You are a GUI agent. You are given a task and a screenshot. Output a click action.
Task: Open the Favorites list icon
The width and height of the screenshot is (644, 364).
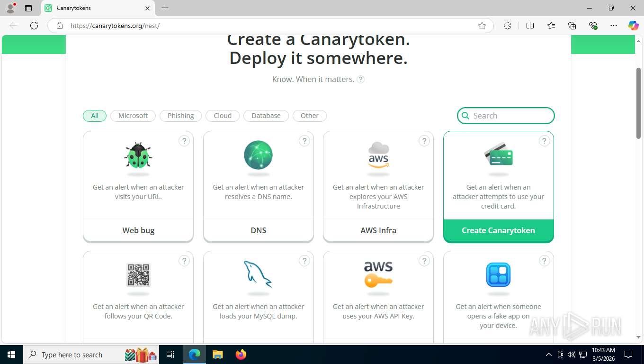(551, 26)
